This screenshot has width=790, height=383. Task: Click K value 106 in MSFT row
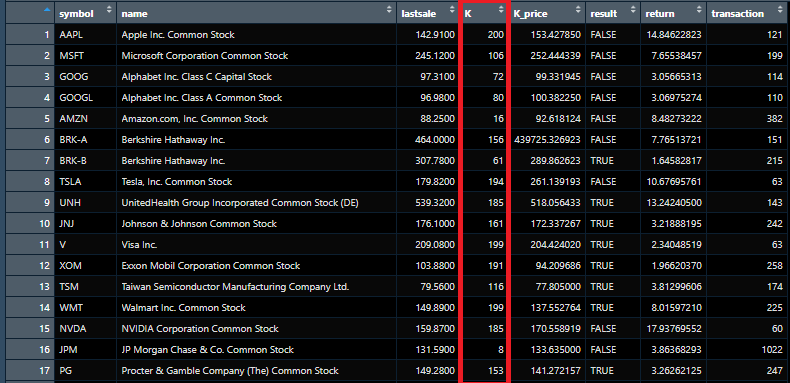pyautogui.click(x=496, y=56)
